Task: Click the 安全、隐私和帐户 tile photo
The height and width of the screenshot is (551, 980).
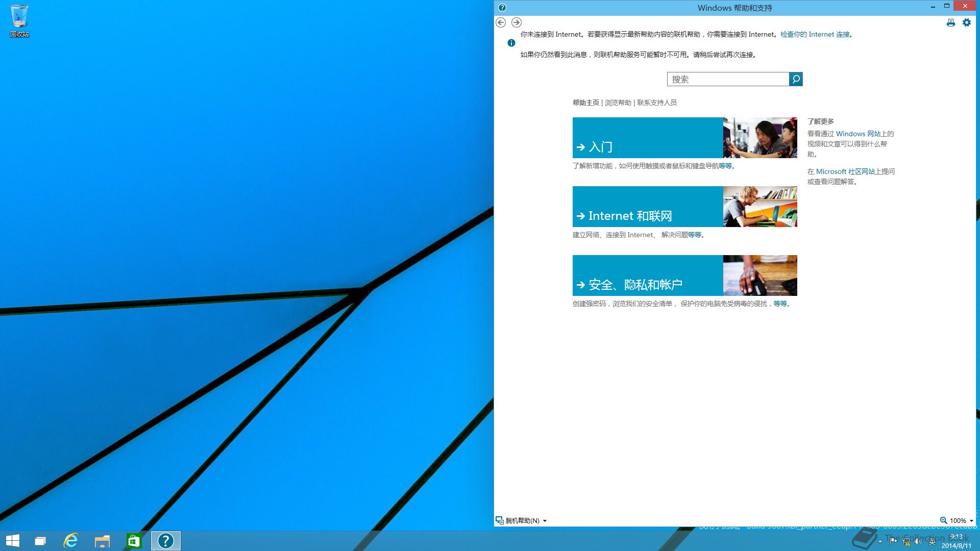Action: pos(760,275)
